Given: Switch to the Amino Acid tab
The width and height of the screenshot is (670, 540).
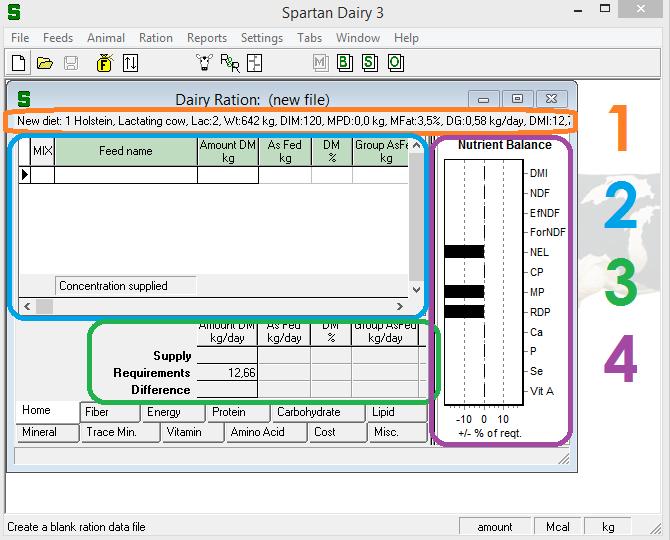Looking at the screenshot, I should 266,432.
